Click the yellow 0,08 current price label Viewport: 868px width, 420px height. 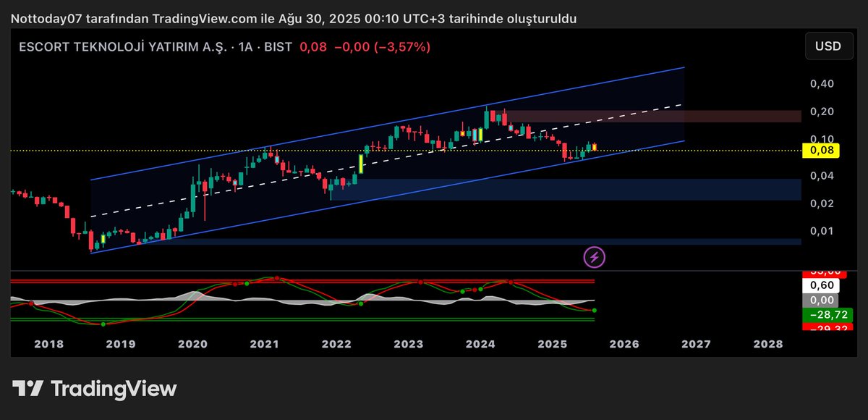pyautogui.click(x=822, y=151)
